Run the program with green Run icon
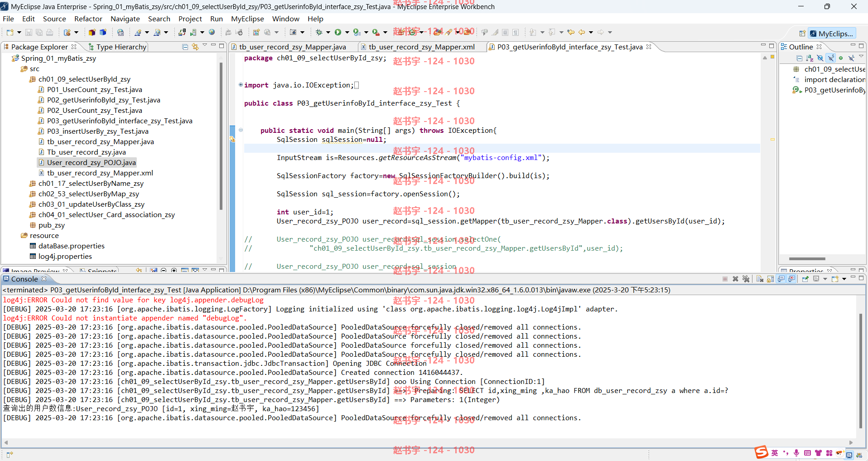This screenshot has height=461, width=868. 338,32
